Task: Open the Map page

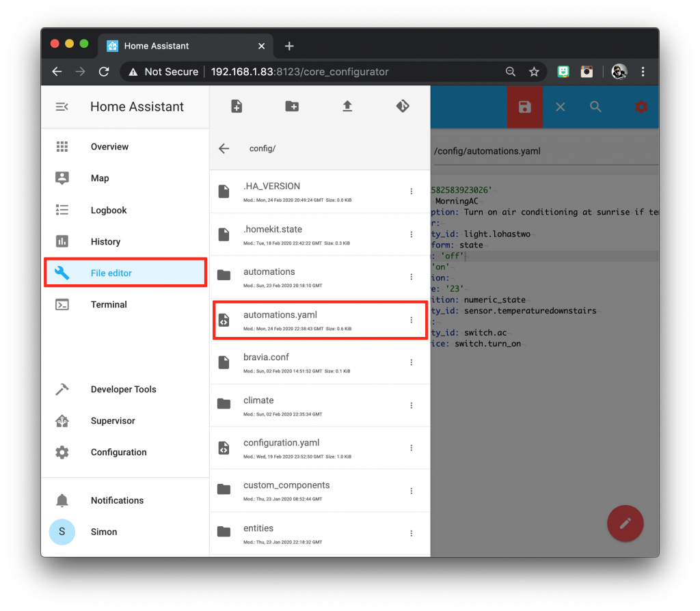Action: point(125,178)
